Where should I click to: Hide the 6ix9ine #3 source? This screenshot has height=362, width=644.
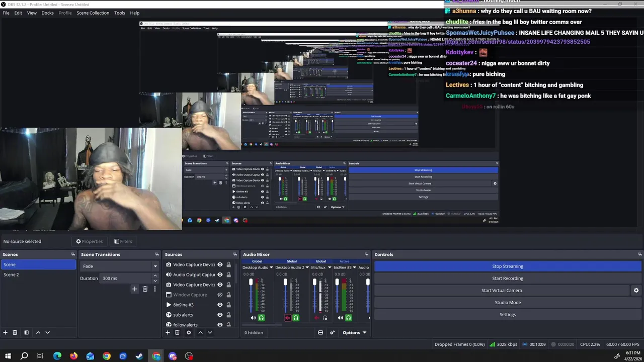[x=220, y=305]
